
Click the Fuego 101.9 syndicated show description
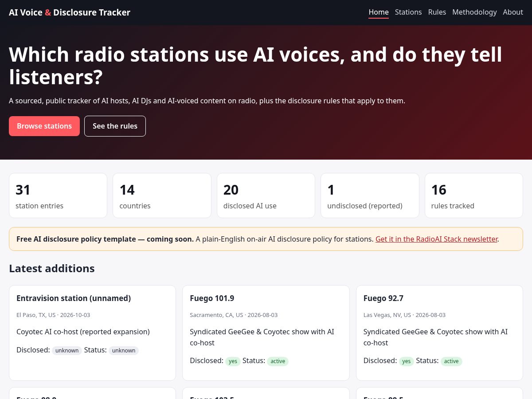[262, 337]
